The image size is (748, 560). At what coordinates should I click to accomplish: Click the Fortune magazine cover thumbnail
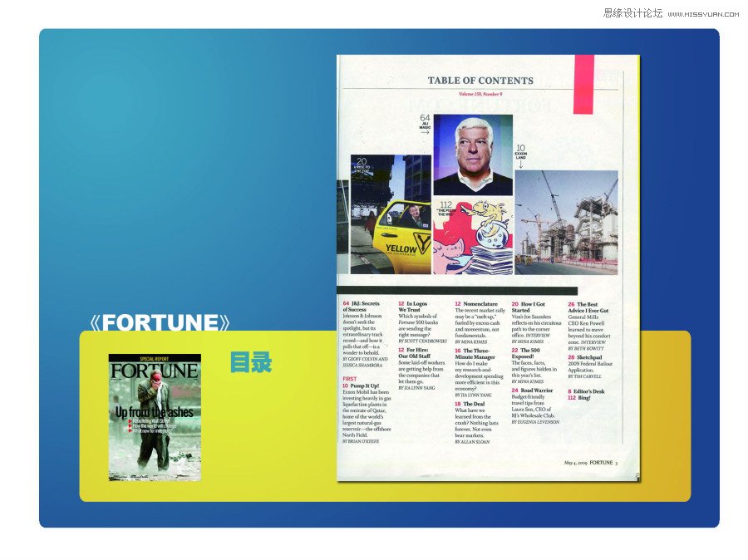[155, 417]
